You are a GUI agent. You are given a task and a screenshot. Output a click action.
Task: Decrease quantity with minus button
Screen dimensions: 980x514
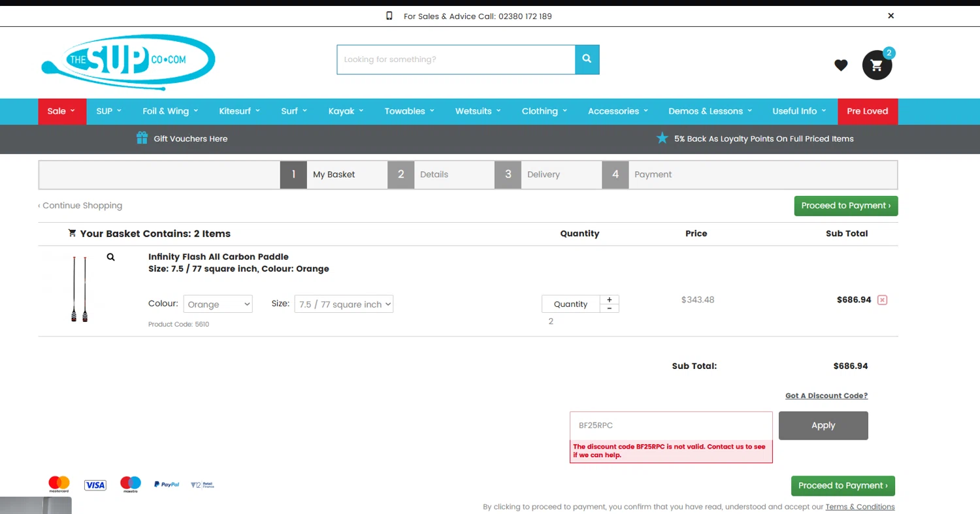(609, 308)
